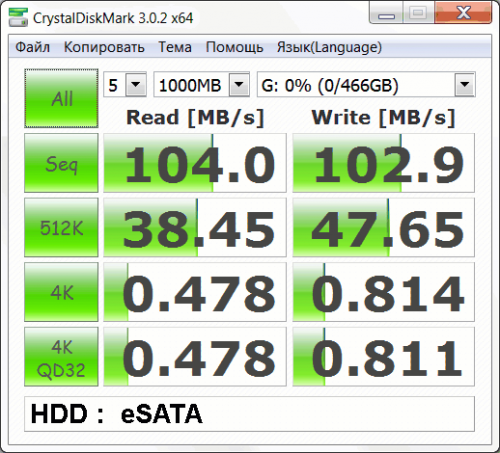This screenshot has height=453, width=500.
Task: Click the HDD : eSATA comment field
Action: coord(249,414)
